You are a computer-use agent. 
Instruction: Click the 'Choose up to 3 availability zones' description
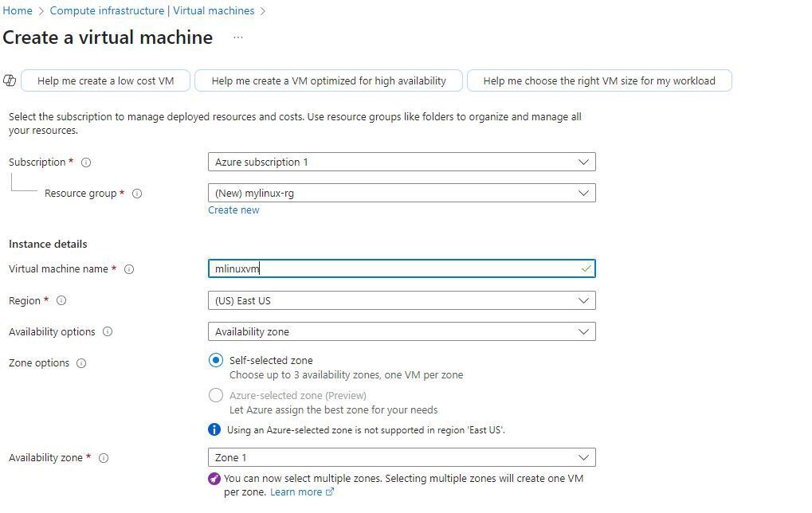(347, 374)
